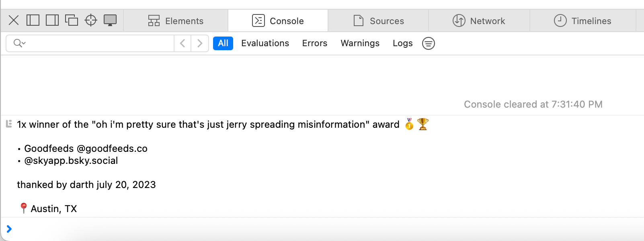Screen dimensions: 644x241
Task: Go to the Network tab
Action: (x=479, y=21)
